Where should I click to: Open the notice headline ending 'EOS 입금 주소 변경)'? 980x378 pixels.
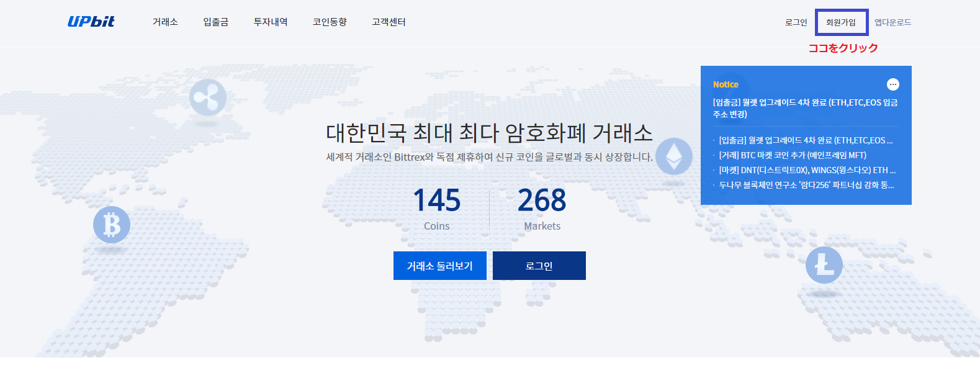point(805,108)
